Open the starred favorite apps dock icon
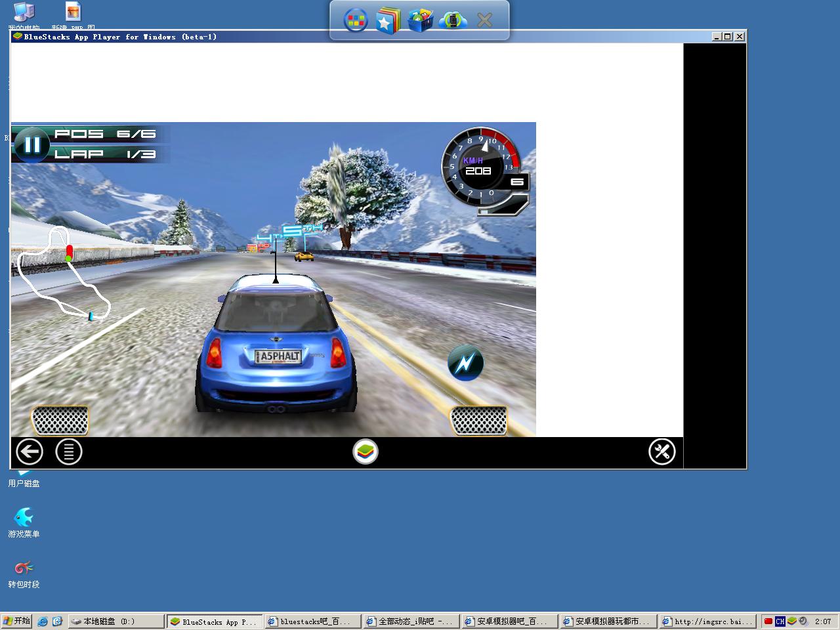 click(x=388, y=21)
